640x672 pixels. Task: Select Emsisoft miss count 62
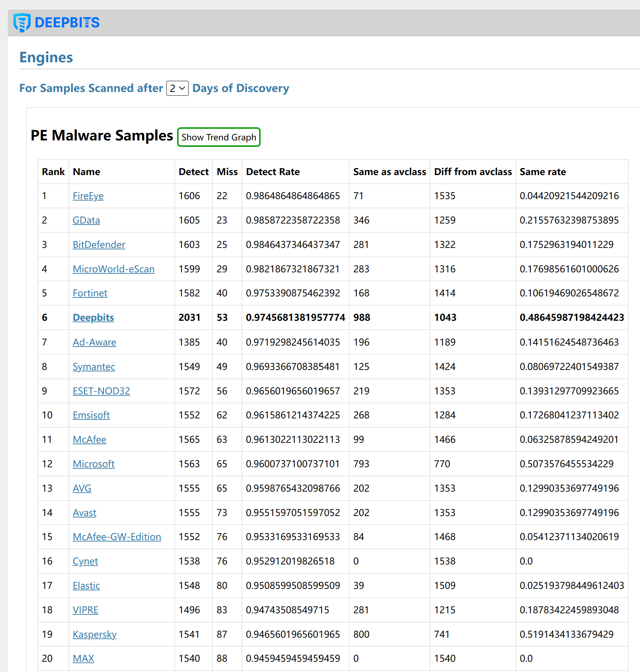point(222,415)
